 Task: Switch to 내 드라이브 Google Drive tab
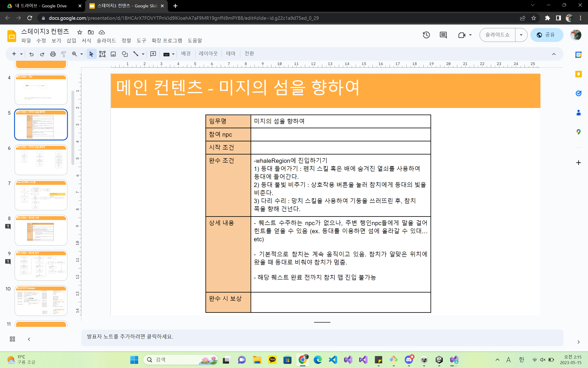coord(41,6)
